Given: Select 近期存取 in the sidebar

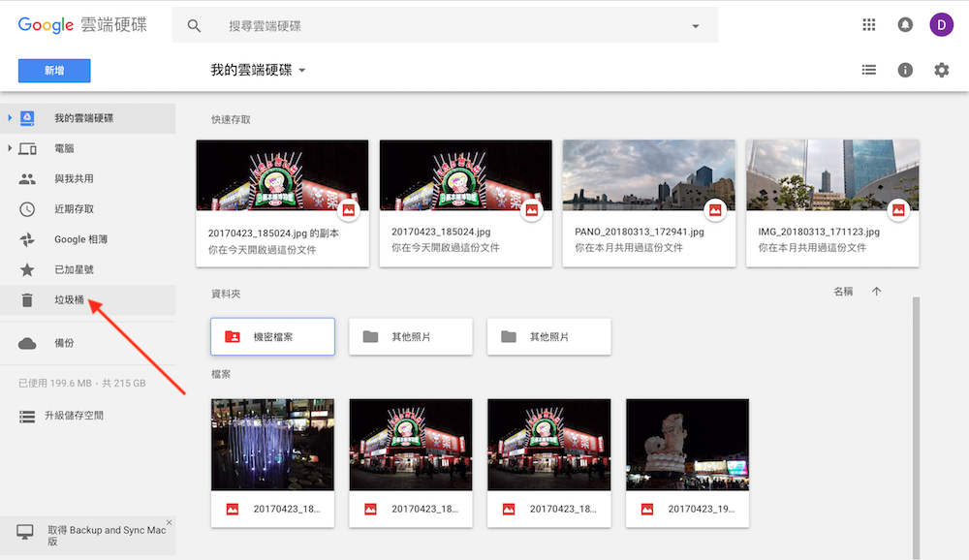Looking at the screenshot, I should [74, 209].
